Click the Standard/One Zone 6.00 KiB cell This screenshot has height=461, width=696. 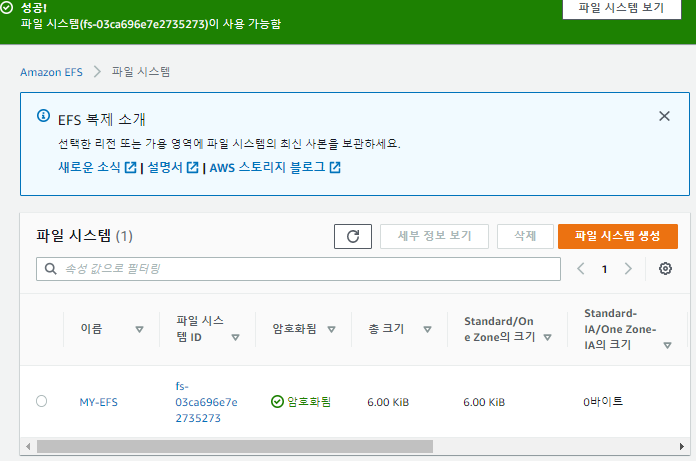click(x=484, y=402)
